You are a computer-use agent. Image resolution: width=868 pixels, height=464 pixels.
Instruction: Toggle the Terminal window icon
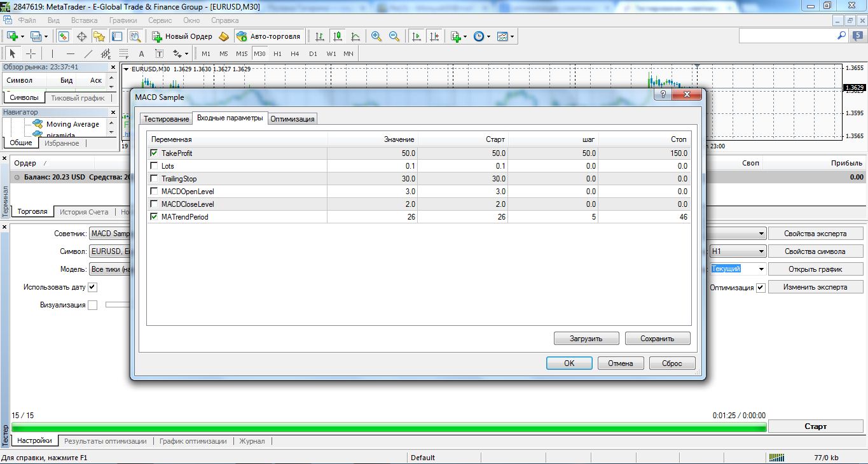pos(117,36)
